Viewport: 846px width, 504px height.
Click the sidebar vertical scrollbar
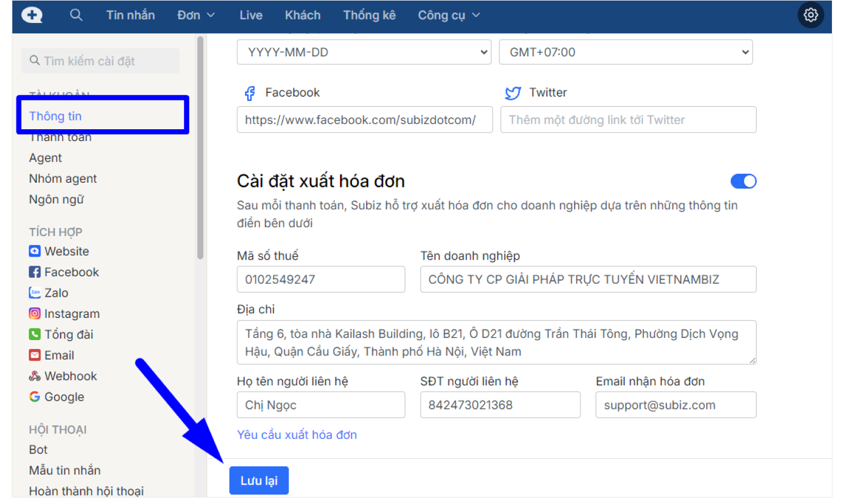point(200,147)
